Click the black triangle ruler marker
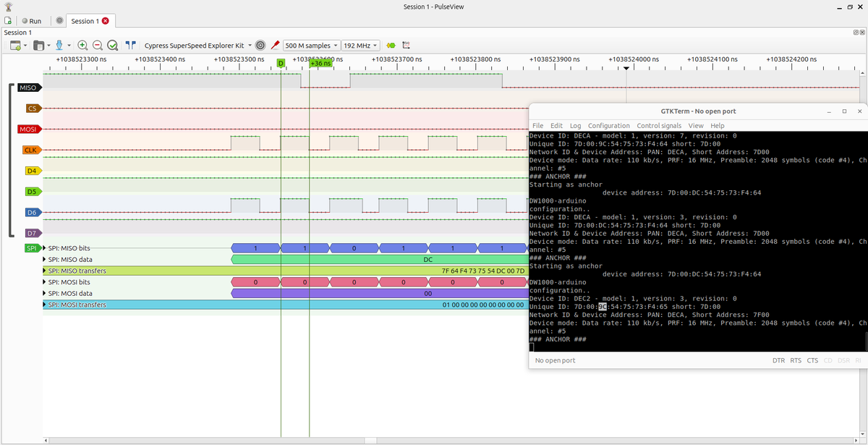The height and width of the screenshot is (445, 868). 626,68
